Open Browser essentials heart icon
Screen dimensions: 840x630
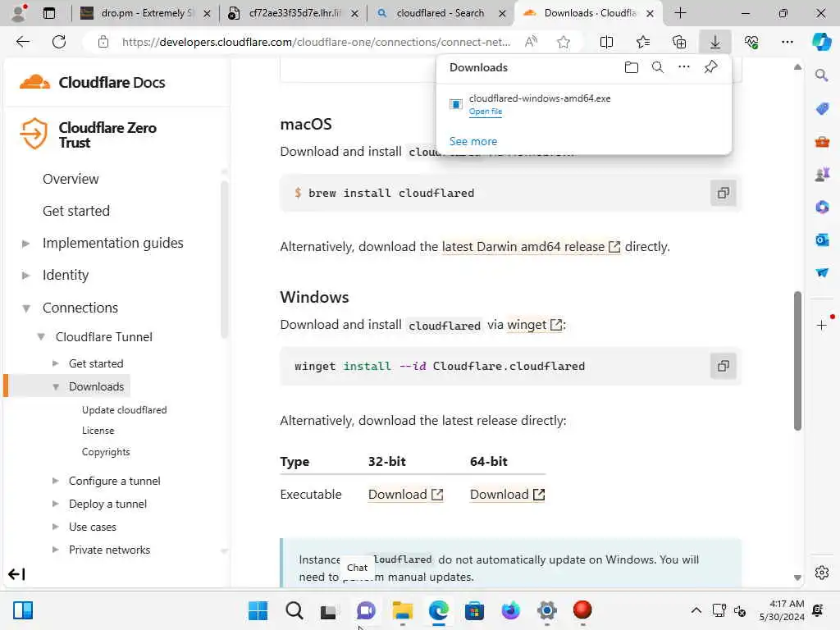click(x=751, y=42)
